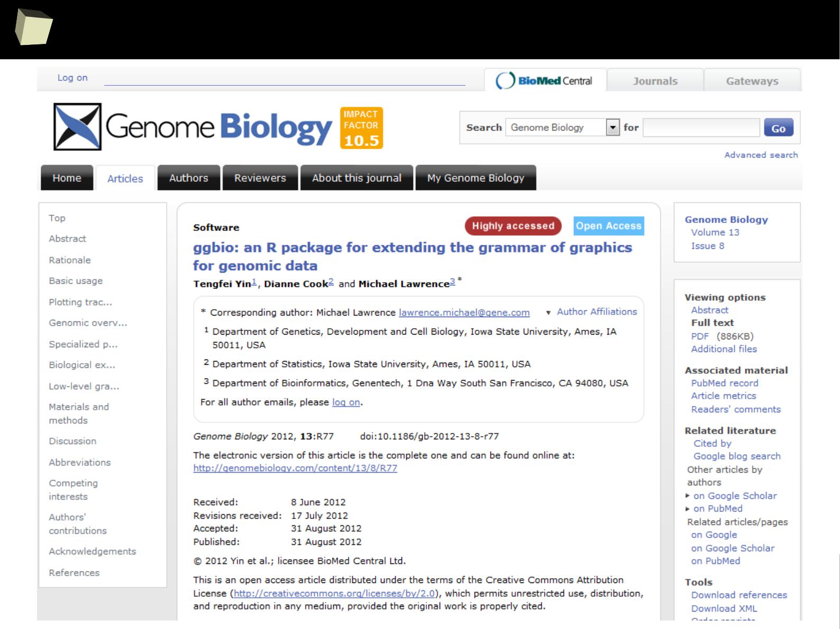Click the search text field

(701, 127)
